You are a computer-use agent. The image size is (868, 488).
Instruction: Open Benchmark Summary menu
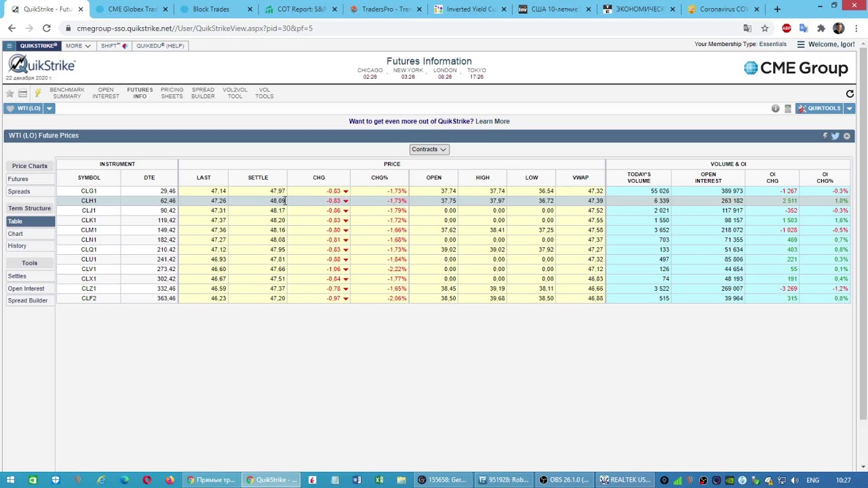(67, 93)
